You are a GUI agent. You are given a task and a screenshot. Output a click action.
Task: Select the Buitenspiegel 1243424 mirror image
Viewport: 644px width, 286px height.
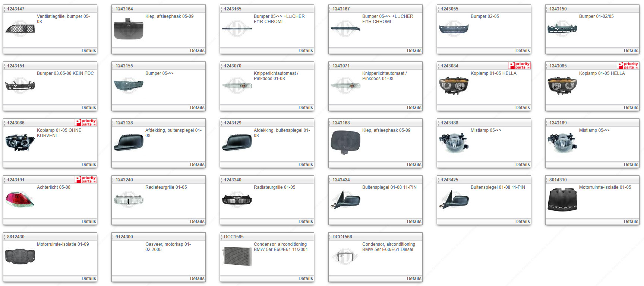(x=345, y=200)
